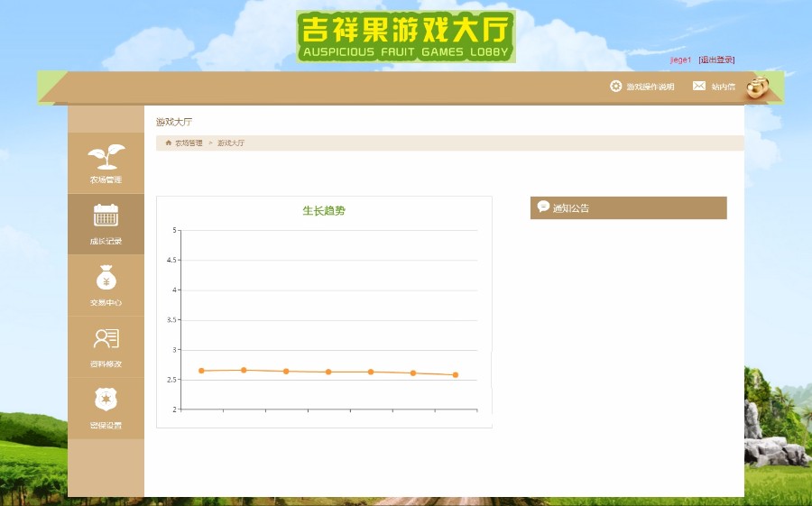Open the 游戏操作说明 link text

click(651, 87)
